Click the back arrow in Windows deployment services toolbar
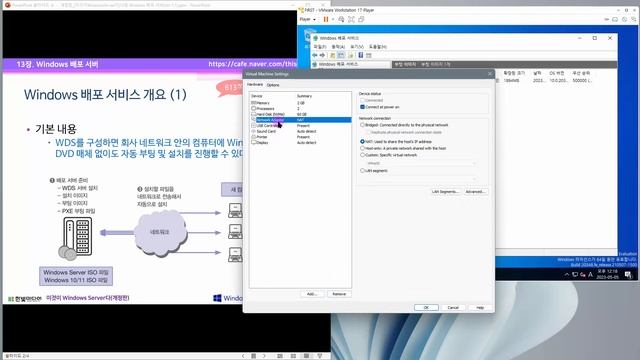 click(315, 55)
